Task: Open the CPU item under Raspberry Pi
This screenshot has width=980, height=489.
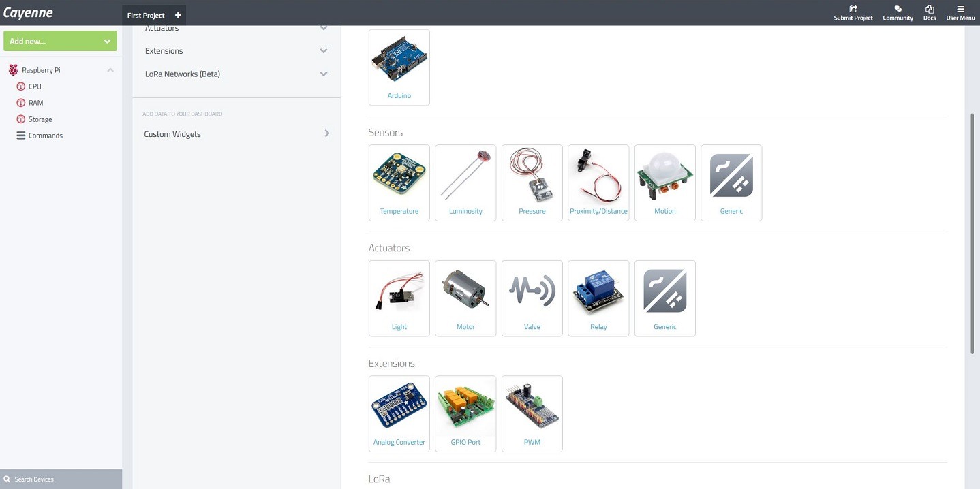Action: pyautogui.click(x=35, y=86)
